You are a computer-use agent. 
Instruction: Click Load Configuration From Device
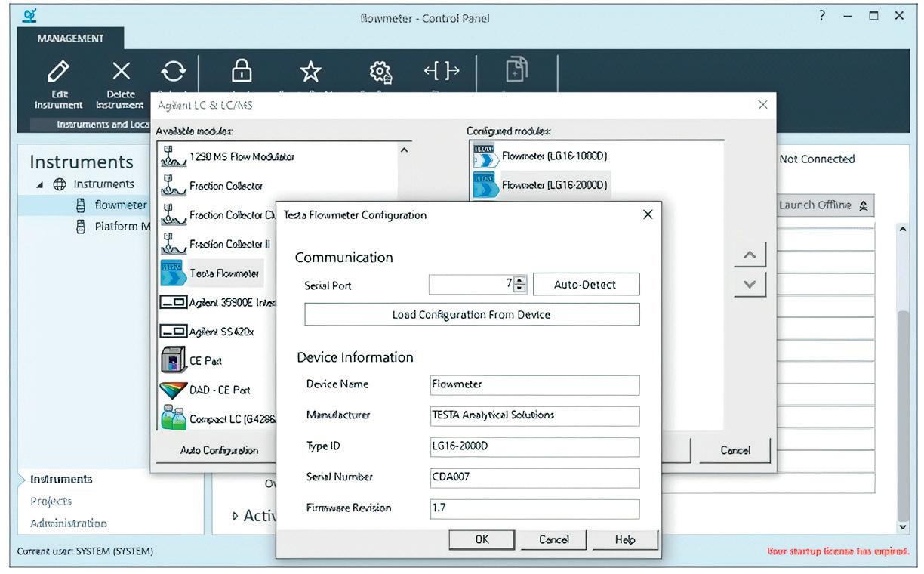472,314
